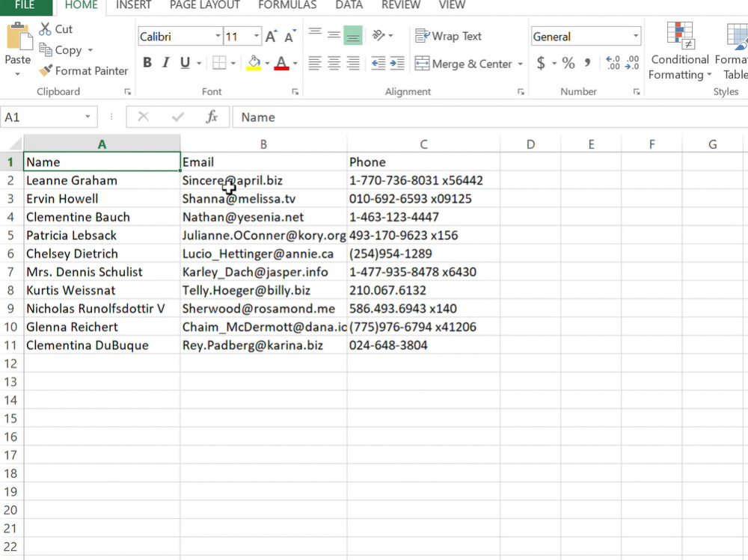Toggle Italic formatting

165,63
